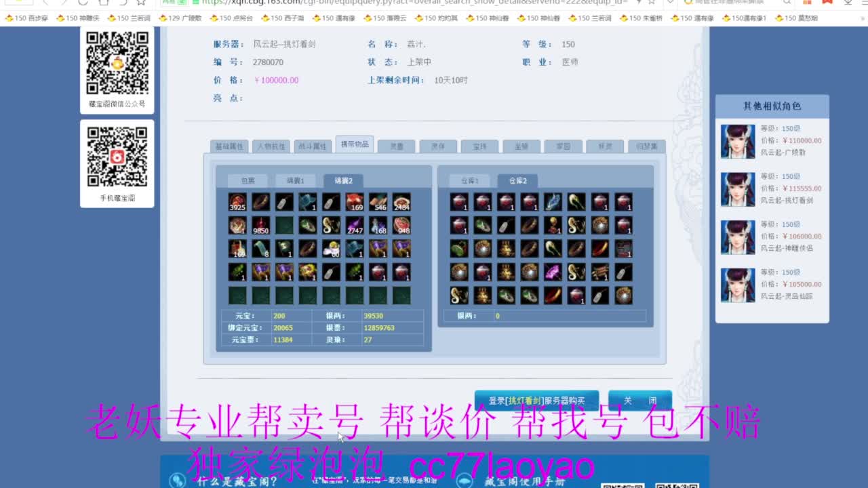Click the purple item stack showing 2747
Image resolution: width=868 pixels, height=488 pixels.
[x=355, y=225]
